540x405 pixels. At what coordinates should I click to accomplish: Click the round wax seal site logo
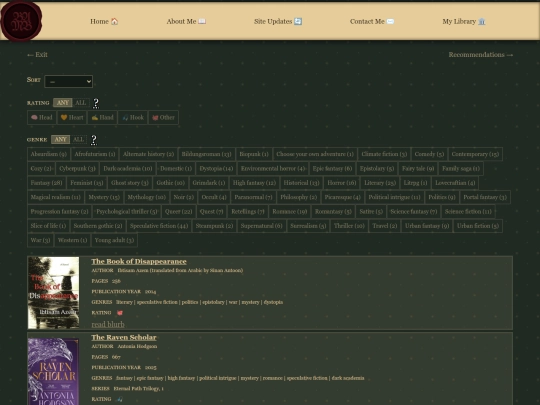click(x=21, y=21)
